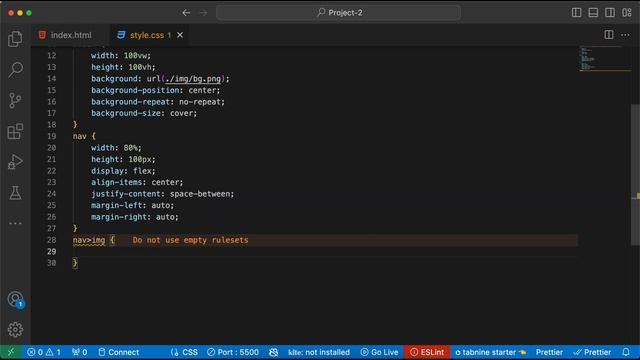The width and height of the screenshot is (640, 360).
Task: Open the Accounts menu with badge
Action: click(16, 300)
